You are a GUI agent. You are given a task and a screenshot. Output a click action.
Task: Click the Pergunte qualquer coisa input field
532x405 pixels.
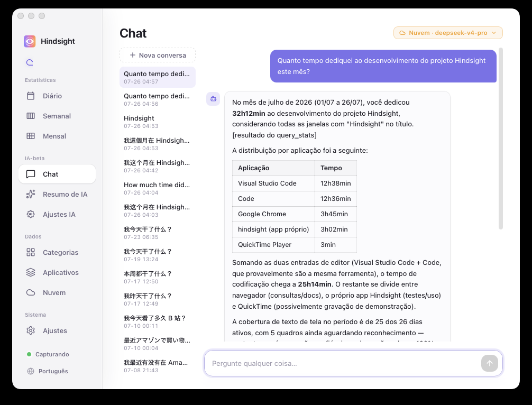click(343, 363)
